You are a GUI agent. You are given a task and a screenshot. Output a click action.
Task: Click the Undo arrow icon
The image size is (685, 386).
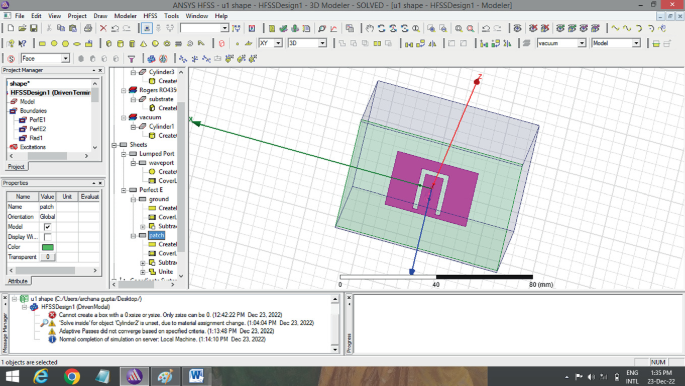(x=115, y=28)
